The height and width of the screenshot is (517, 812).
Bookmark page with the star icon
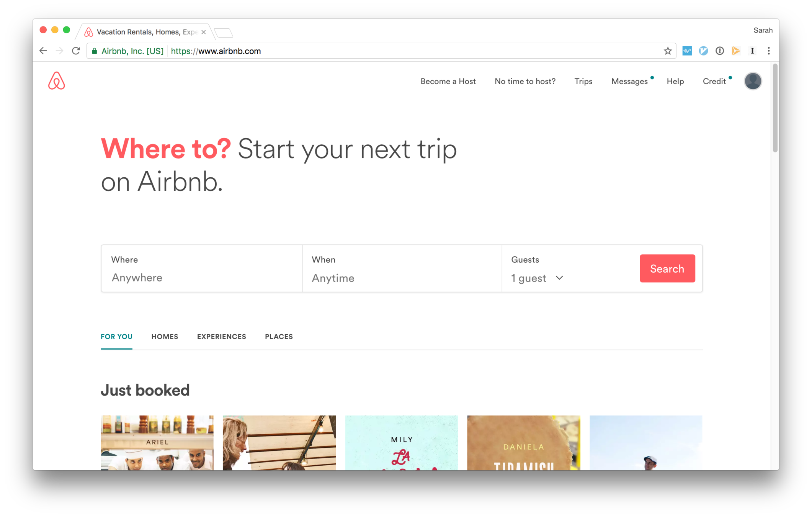tap(667, 51)
